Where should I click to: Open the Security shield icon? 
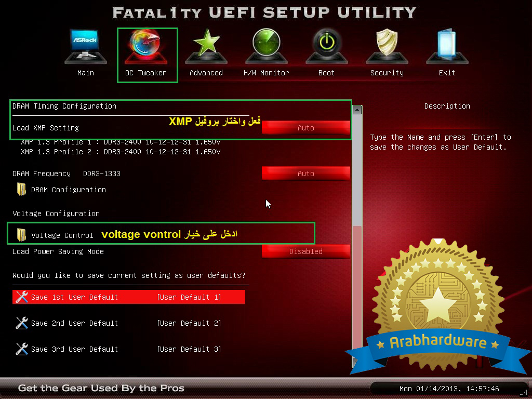coord(387,46)
